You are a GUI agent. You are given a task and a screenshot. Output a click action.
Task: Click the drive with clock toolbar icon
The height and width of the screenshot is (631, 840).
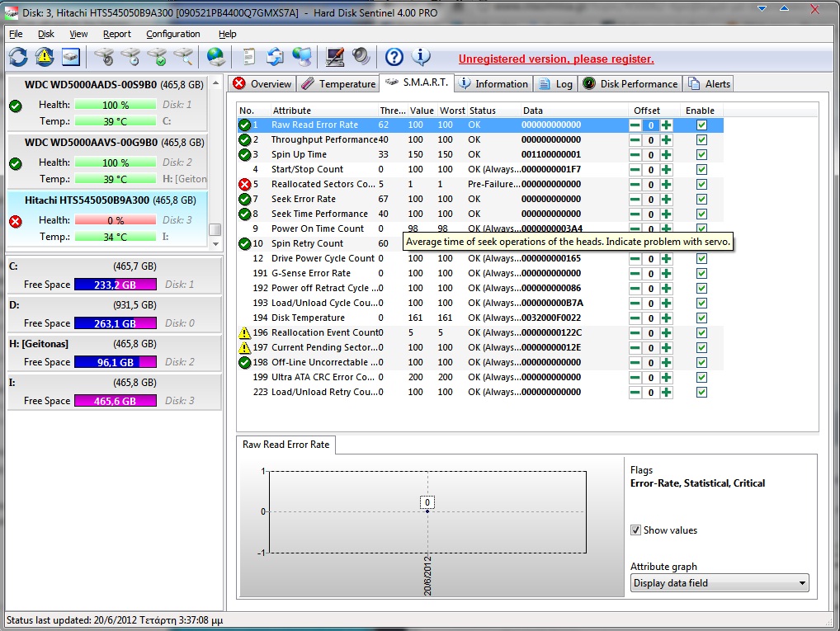(130, 57)
